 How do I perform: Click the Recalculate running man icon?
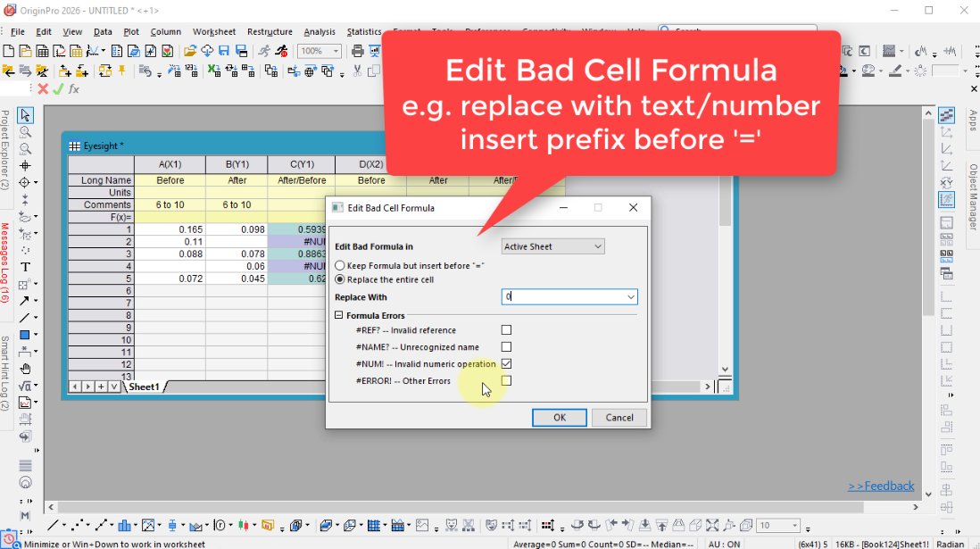coord(264,51)
